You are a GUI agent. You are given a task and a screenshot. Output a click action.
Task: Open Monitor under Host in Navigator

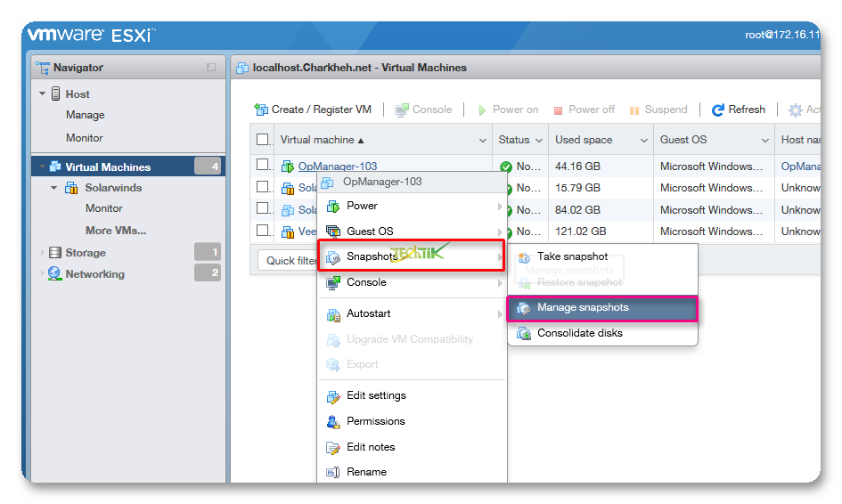click(85, 138)
